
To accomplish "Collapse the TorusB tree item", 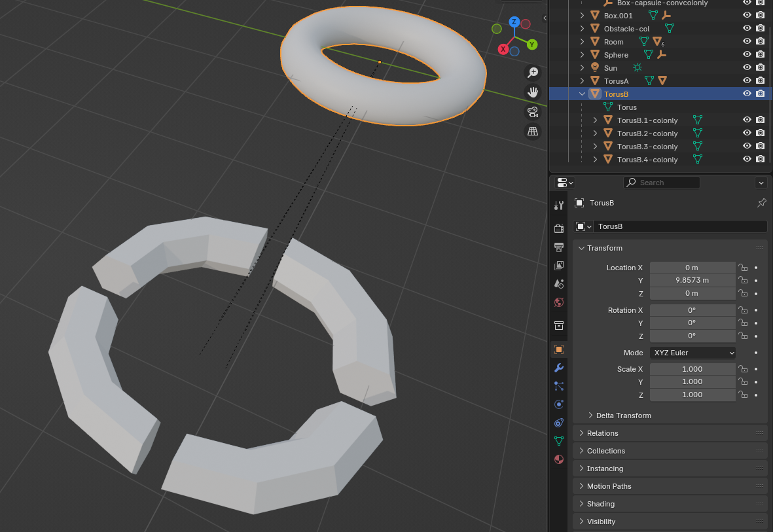I will pos(583,94).
